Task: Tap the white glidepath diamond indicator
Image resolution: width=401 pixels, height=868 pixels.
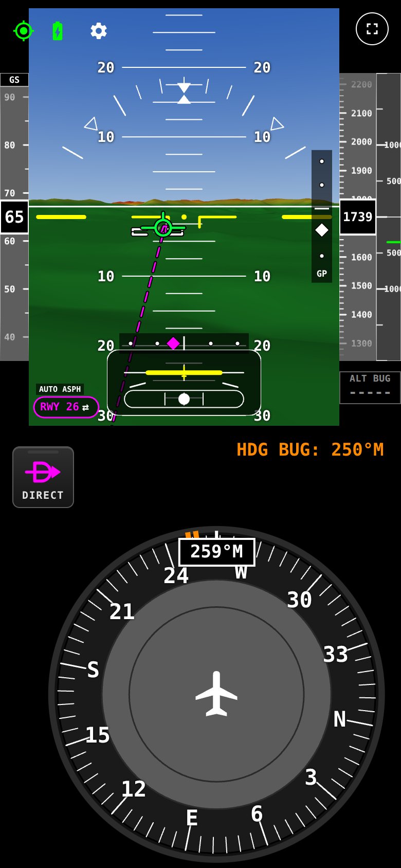Action: coord(322,230)
